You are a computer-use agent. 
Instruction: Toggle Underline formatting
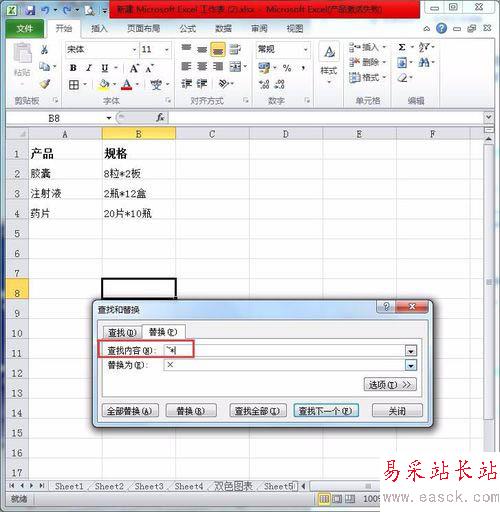[105, 68]
